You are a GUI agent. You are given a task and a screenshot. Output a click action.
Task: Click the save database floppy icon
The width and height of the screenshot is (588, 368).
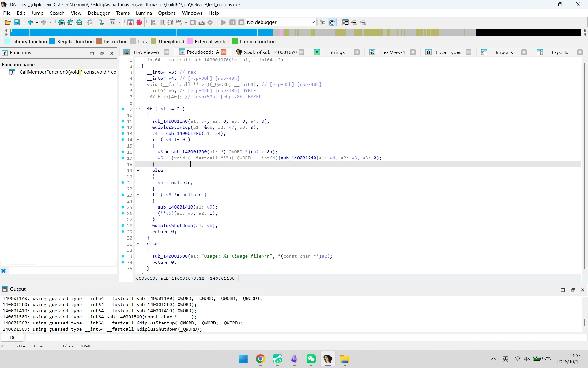coord(17,22)
